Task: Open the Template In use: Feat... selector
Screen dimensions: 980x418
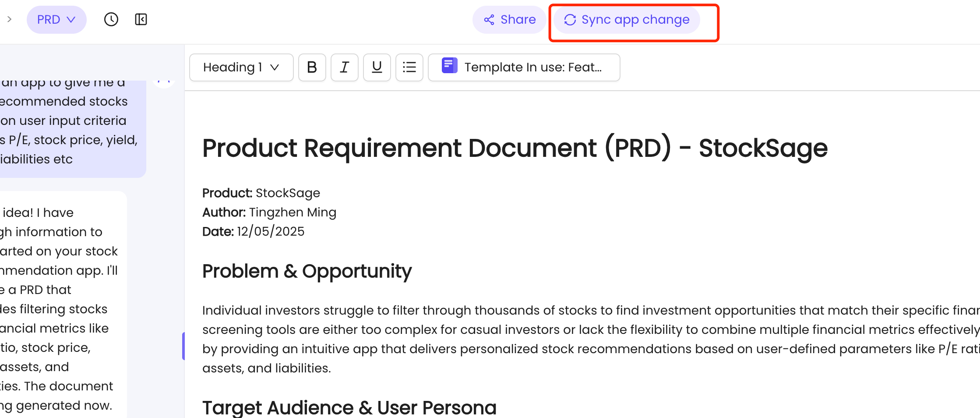Action: (524, 67)
